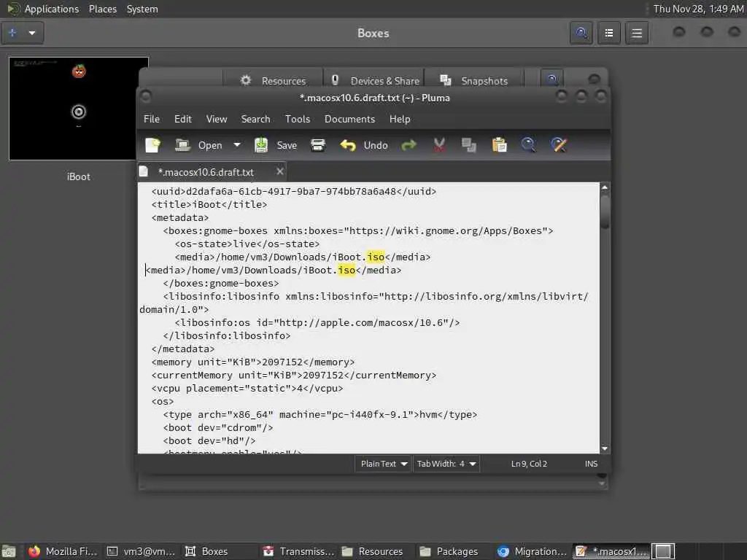Switch to Snapshots tab in Boxes properties
The height and width of the screenshot is (560, 747).
pyautogui.click(x=474, y=80)
